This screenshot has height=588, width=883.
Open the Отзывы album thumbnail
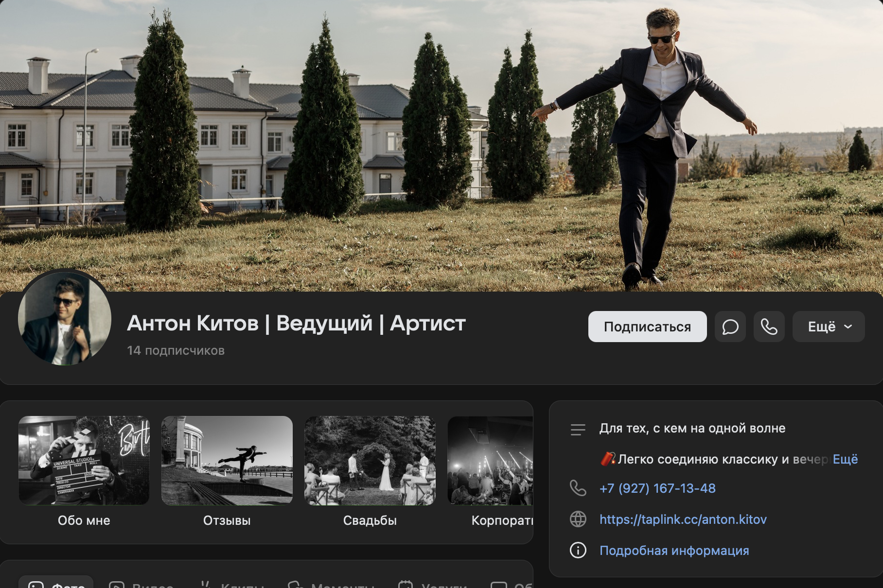(227, 460)
